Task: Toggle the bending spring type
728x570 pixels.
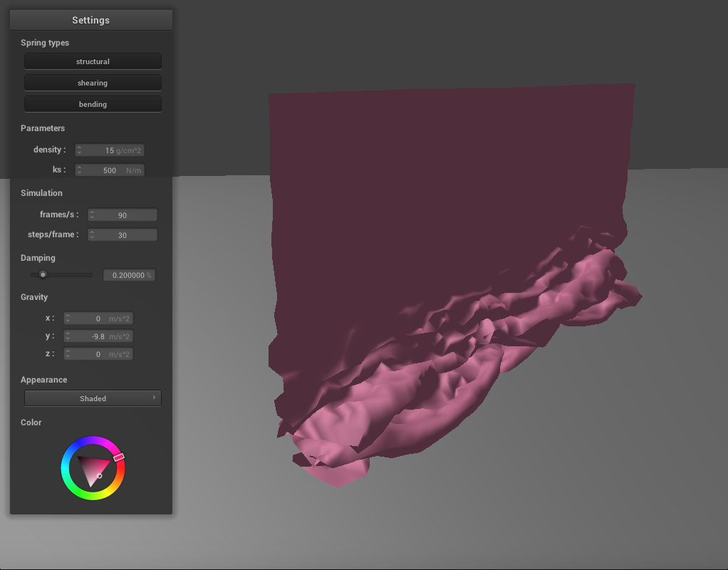Action: [93, 104]
